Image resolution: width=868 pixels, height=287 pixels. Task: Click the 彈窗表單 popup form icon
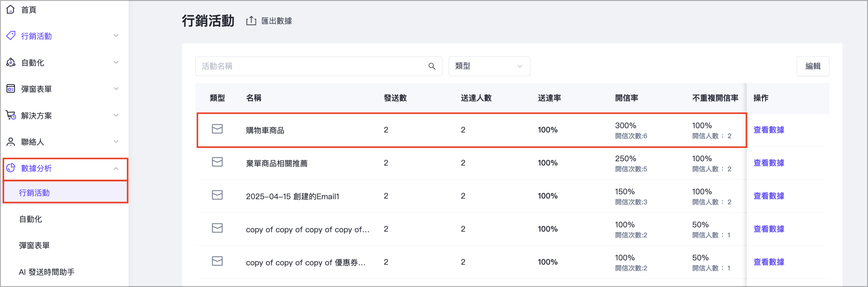pyautogui.click(x=11, y=89)
